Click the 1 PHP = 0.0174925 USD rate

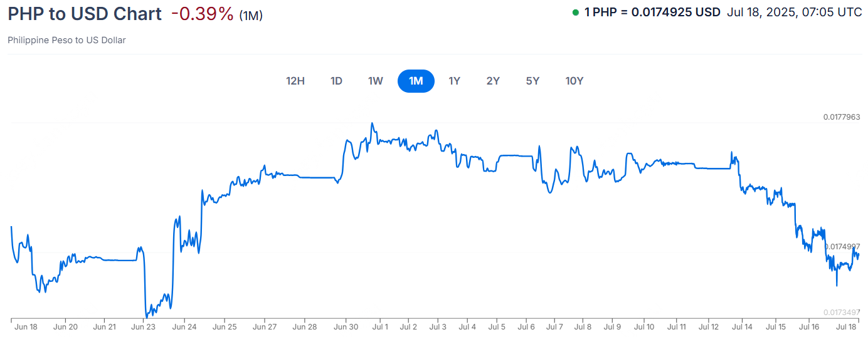(652, 12)
